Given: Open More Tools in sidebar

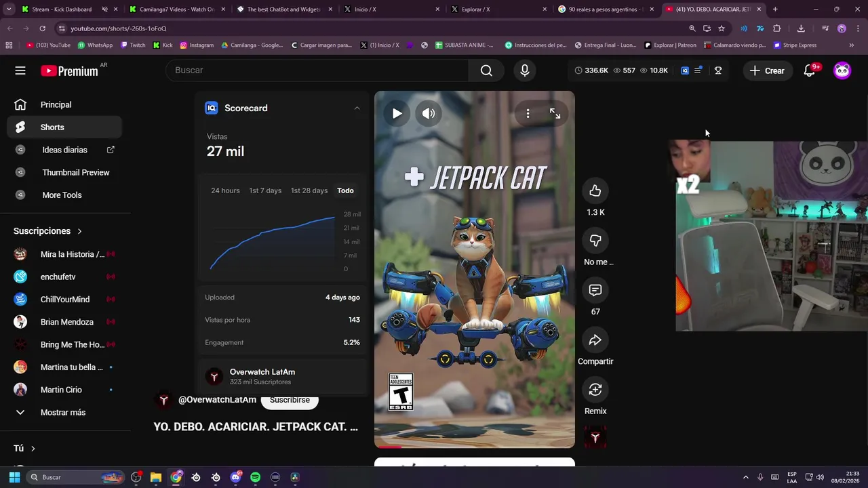Looking at the screenshot, I should tap(65, 195).
